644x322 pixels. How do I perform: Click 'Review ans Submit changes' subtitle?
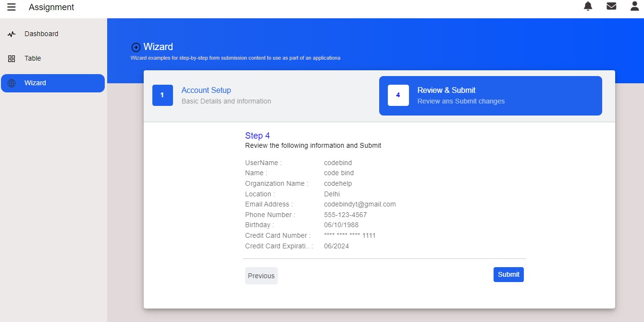461,101
